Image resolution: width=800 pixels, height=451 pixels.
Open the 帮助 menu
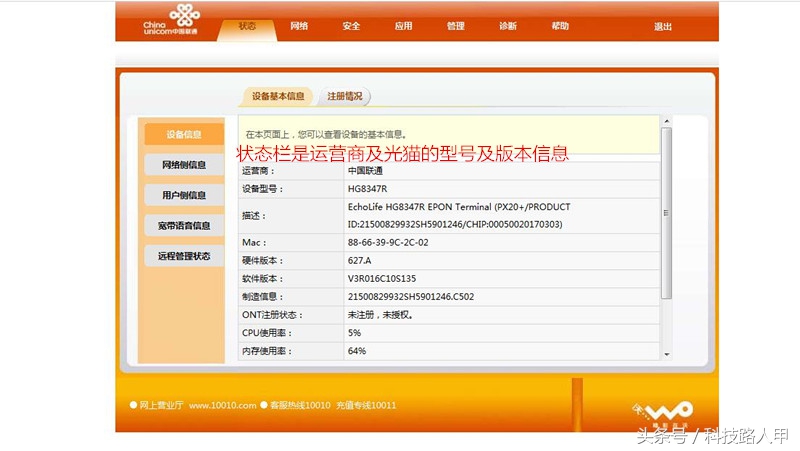coord(560,26)
